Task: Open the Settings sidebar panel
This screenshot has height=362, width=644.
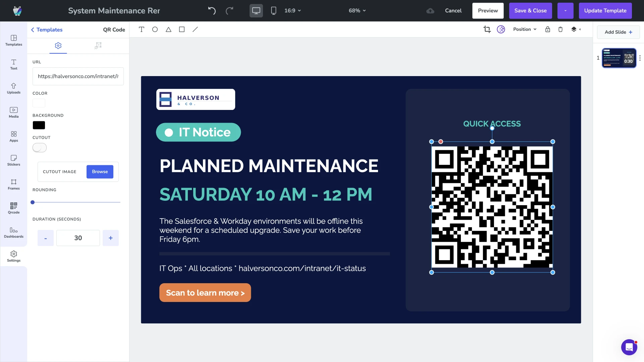Action: [14, 256]
